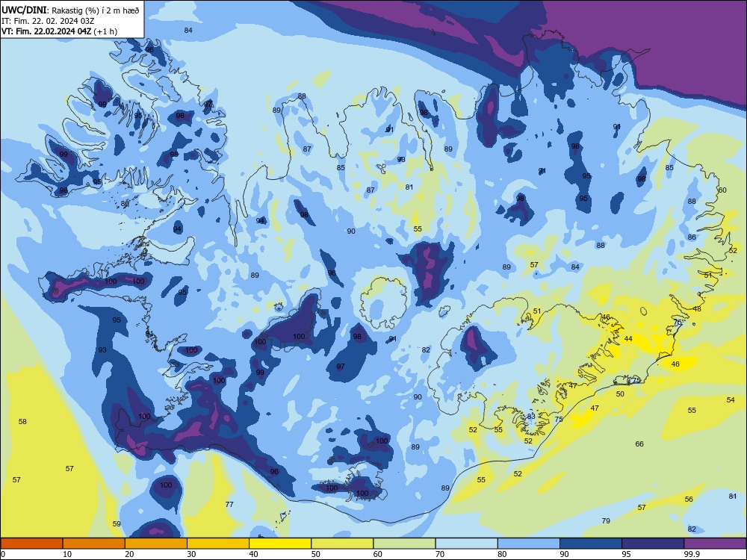Click the title line 'UWC/DINI: Rakastig (%) í 2 m hæð'
The width and height of the screenshot is (747, 560).
(x=70, y=10)
